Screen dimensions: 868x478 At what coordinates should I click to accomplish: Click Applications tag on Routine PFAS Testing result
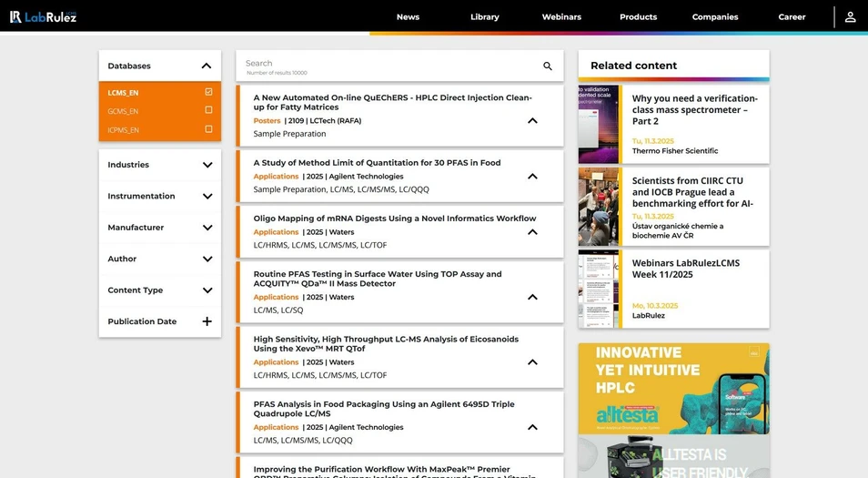coord(276,297)
